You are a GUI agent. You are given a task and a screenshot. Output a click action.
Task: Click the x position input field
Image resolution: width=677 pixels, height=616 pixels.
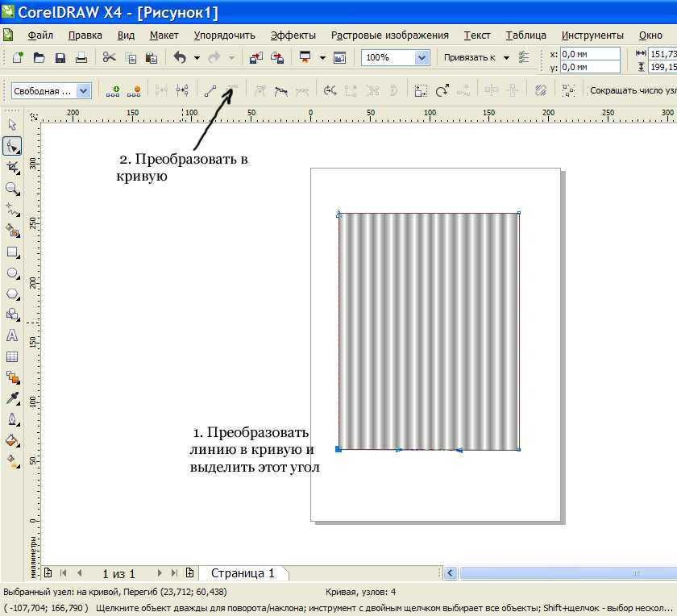[590, 53]
